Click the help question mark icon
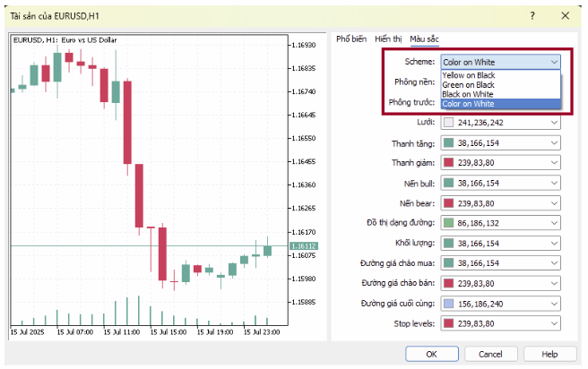The image size is (588, 369). pos(533,16)
